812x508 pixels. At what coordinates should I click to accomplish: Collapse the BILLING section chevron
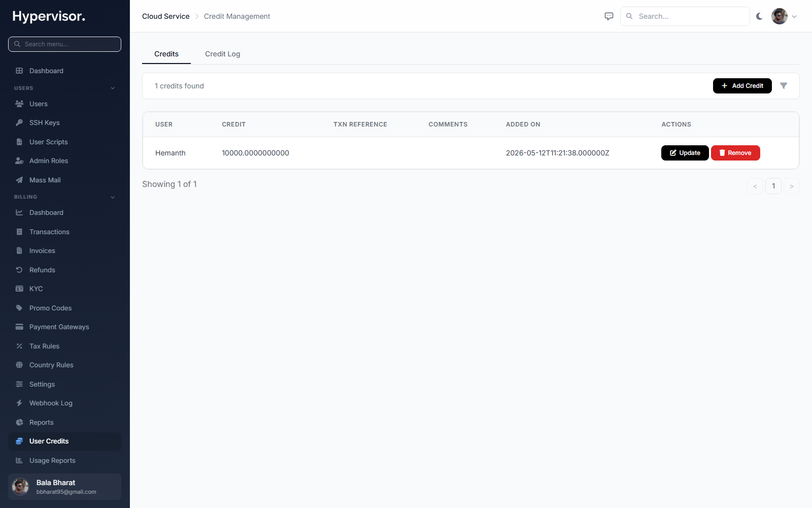pos(113,197)
